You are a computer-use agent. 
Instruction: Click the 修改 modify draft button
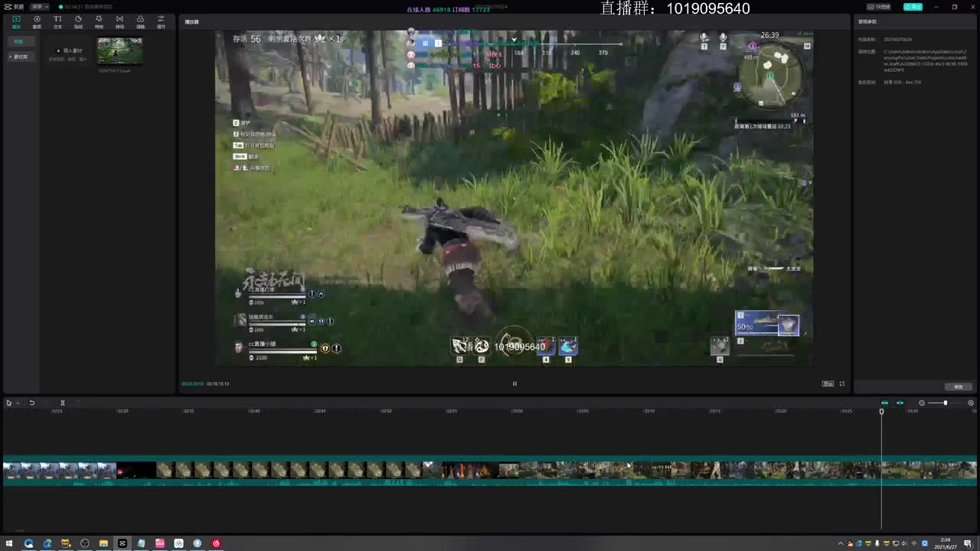click(x=959, y=386)
